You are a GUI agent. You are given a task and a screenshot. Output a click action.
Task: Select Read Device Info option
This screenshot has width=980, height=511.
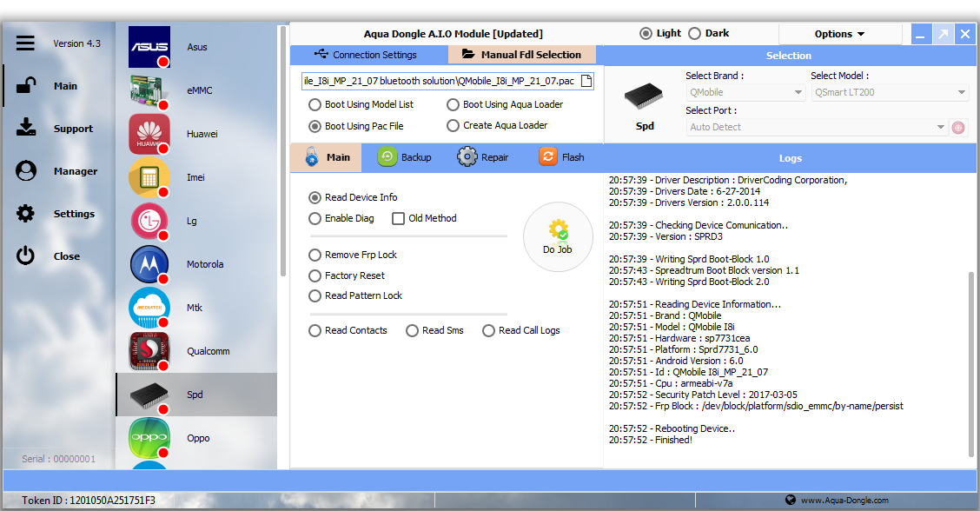[x=315, y=197]
